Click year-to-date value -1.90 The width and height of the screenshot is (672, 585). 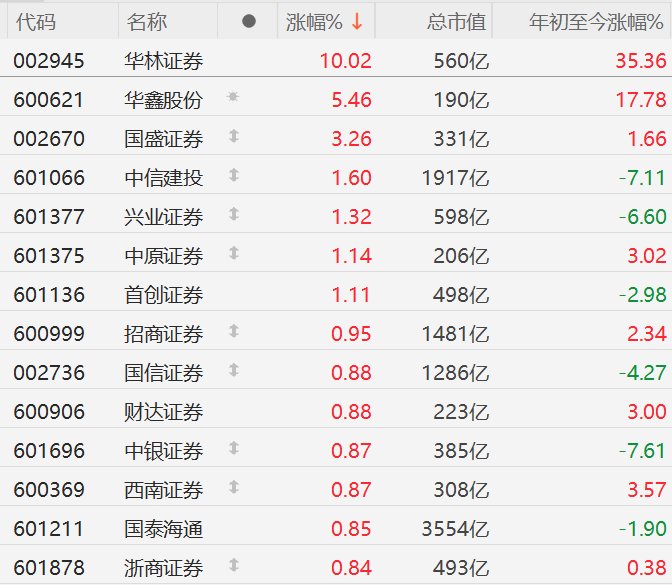[642, 529]
